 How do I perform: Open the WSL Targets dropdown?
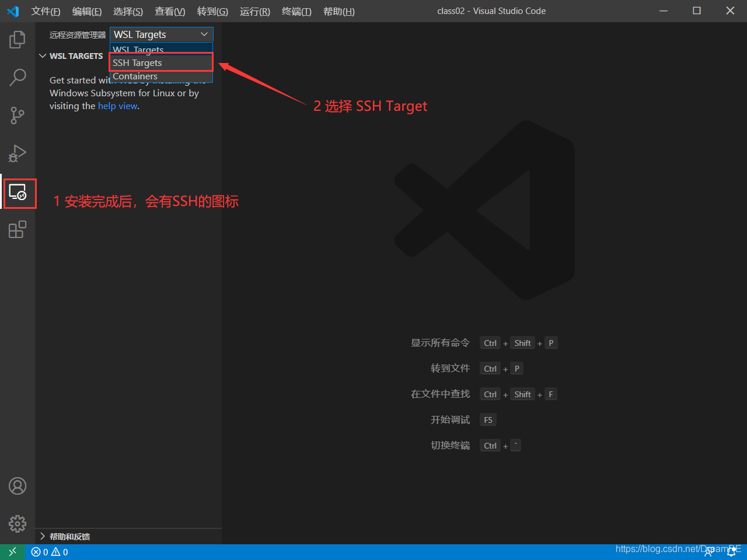click(162, 34)
